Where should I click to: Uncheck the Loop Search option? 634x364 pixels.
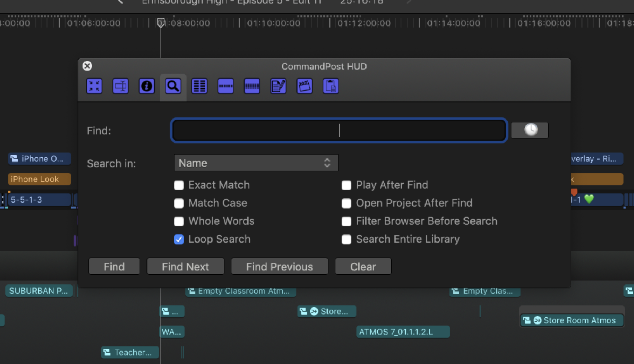pos(179,239)
